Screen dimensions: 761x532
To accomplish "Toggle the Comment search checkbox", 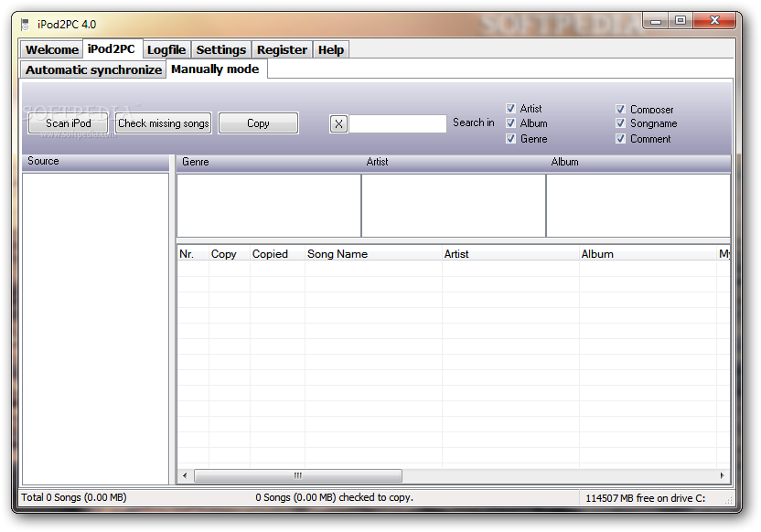I will 620,139.
